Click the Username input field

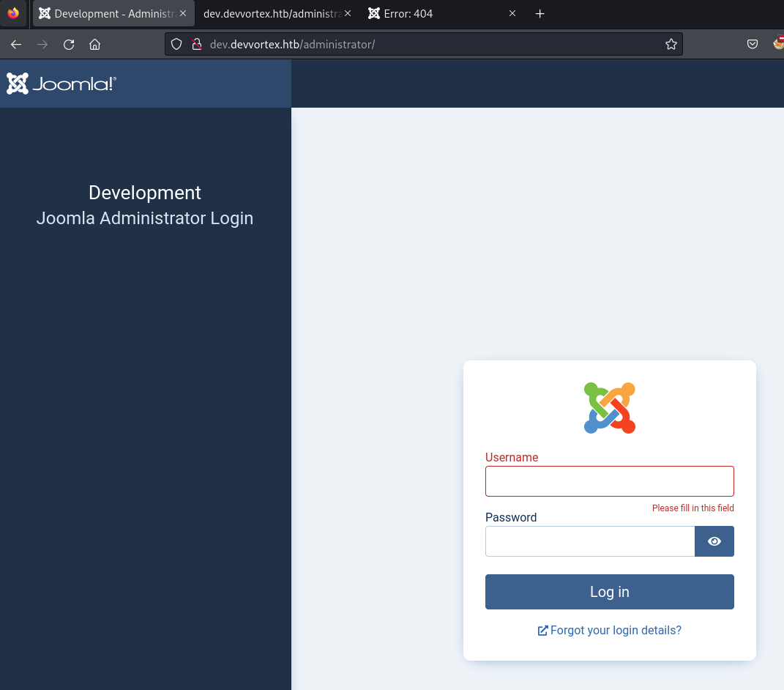click(x=609, y=481)
